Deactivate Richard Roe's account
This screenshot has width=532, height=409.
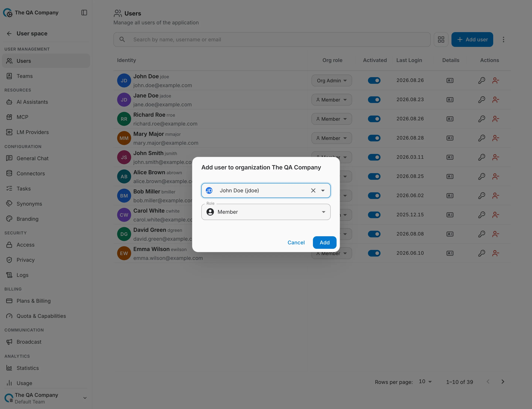click(374, 119)
